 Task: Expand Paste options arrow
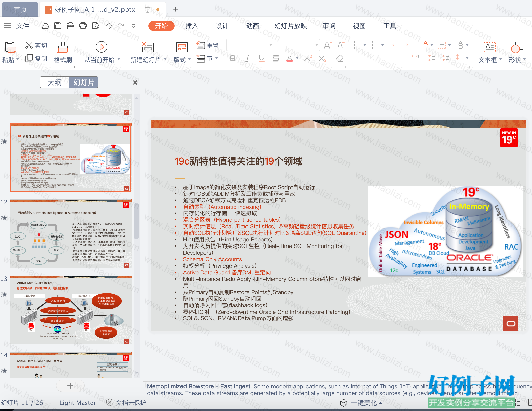click(18, 59)
